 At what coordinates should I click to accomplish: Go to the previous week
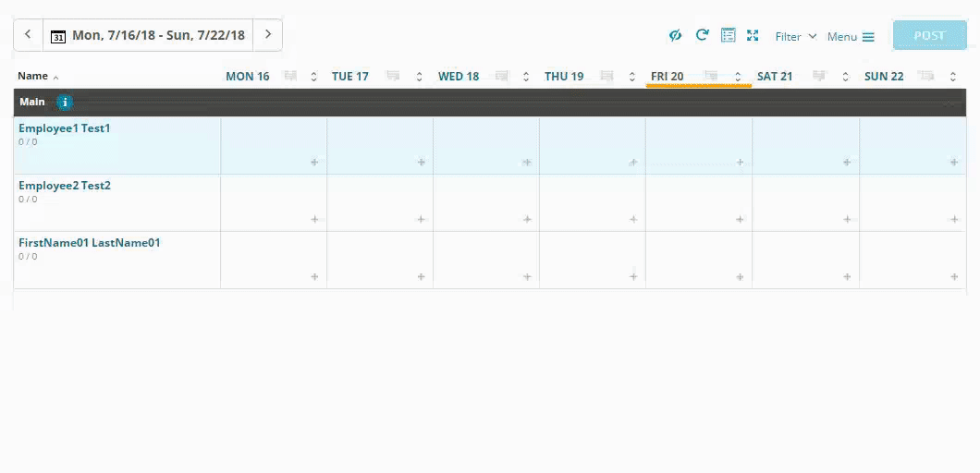(28, 34)
